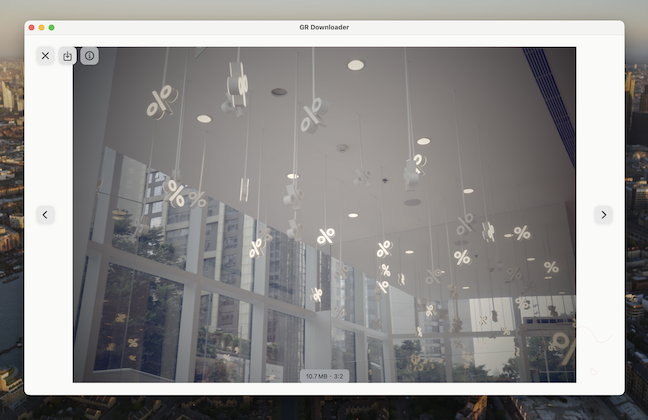Maximize window with the green button
Image resolution: width=648 pixels, height=420 pixels.
tap(52, 27)
